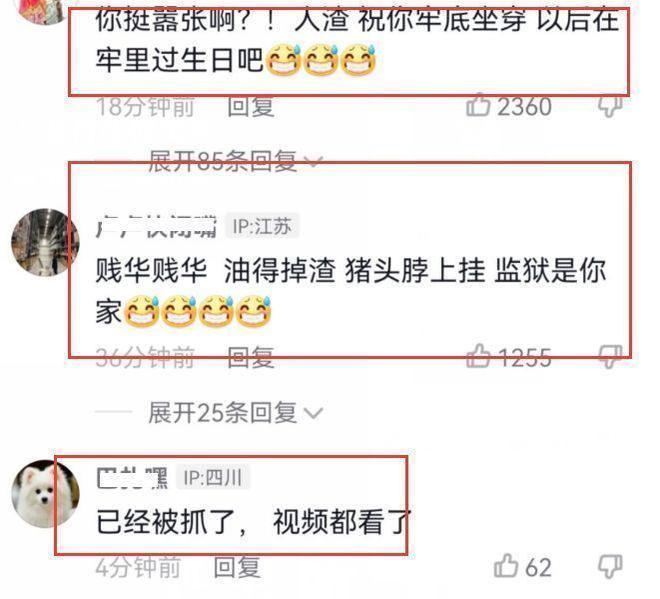Image resolution: width=660 pixels, height=599 pixels.
Task: Reply to the 36分钟前 comment
Action: pyautogui.click(x=251, y=357)
